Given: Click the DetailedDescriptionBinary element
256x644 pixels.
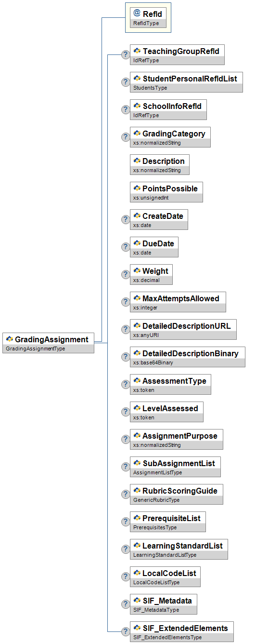Looking at the screenshot, I should (188, 357).
